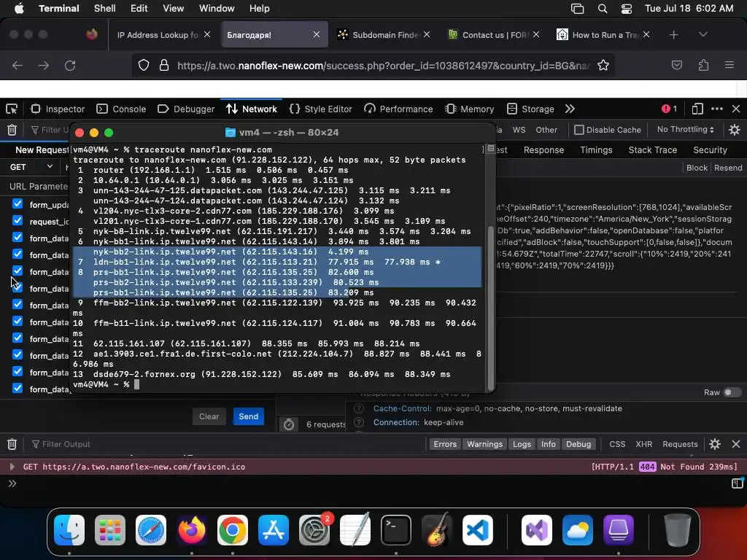747x560 pixels.
Task: Toggle the Warnings console filter
Action: 484,444
